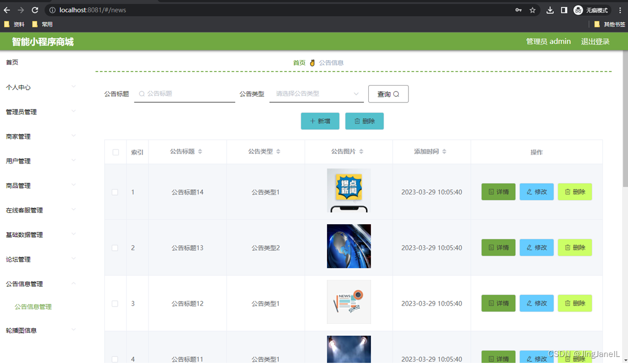This screenshot has height=364, width=628.
Task: Open 首页 in the sidebar
Action: pos(12,62)
